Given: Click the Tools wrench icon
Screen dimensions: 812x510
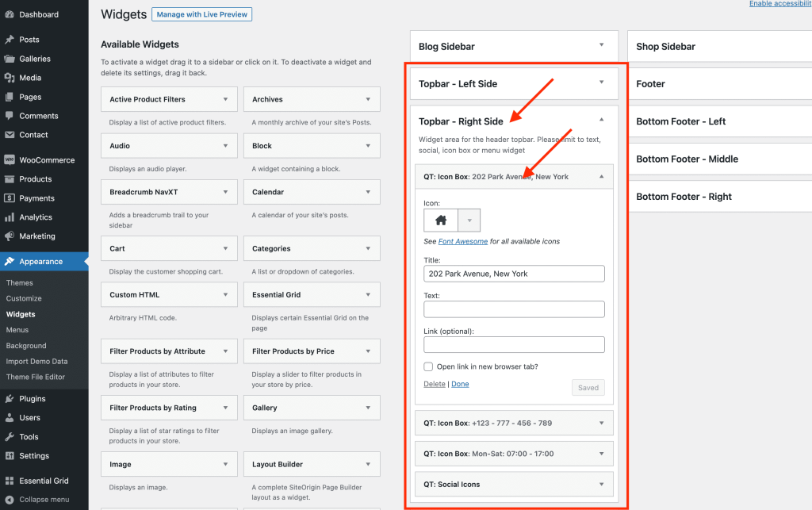Looking at the screenshot, I should point(10,436).
